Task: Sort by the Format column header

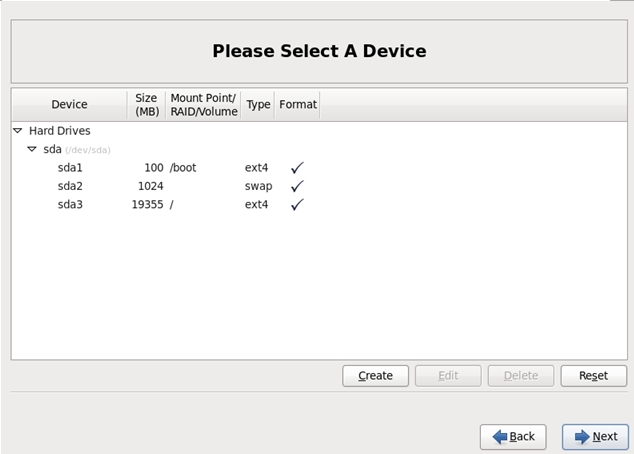Action: [298, 105]
